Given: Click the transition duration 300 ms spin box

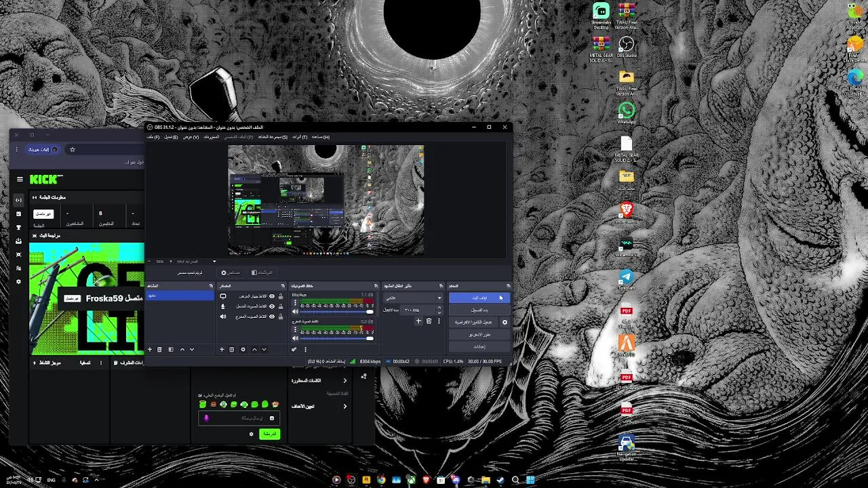Looking at the screenshot, I should [422, 310].
